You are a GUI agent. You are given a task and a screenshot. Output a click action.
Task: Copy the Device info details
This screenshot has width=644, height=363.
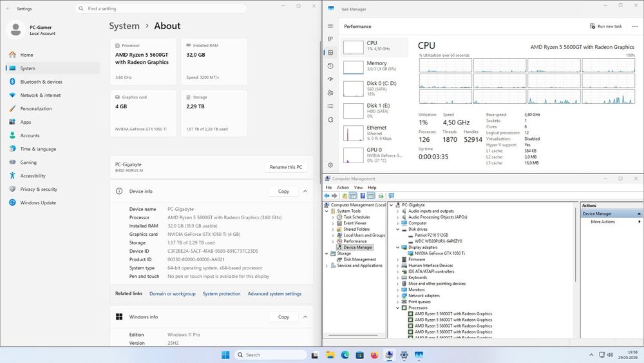[x=283, y=191]
